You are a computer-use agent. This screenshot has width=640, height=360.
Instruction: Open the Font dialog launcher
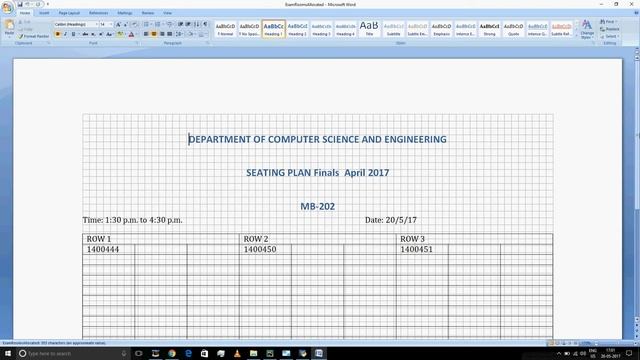(137, 43)
